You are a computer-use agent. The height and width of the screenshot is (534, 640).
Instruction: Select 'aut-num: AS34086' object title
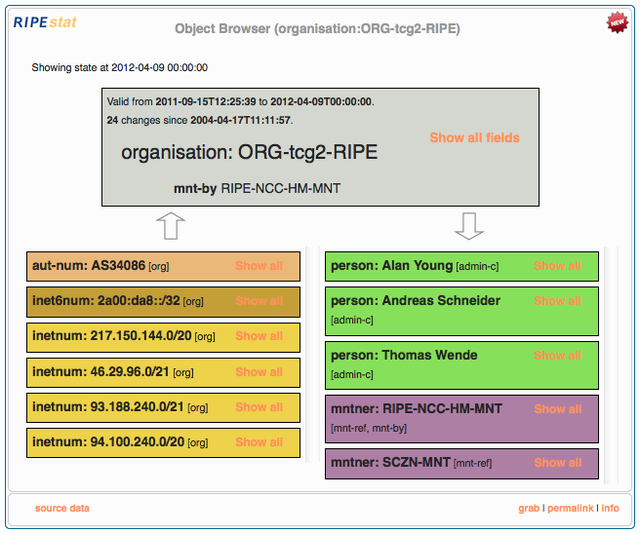(89, 266)
